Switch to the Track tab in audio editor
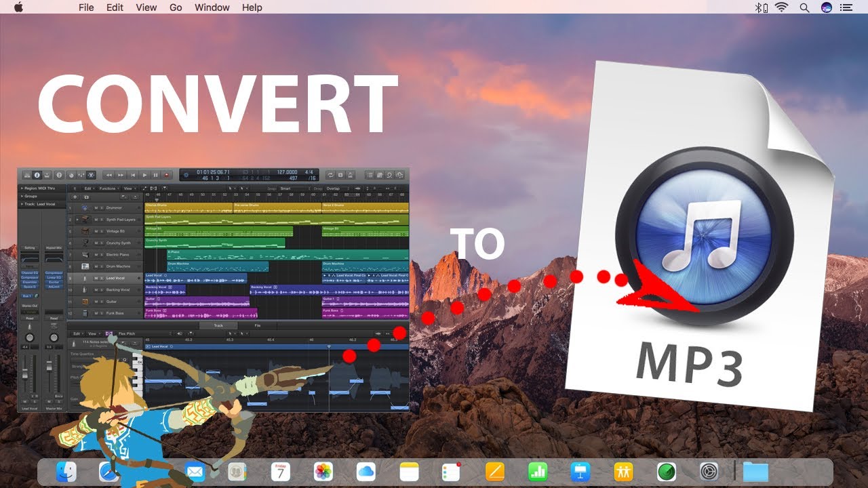Viewport: 868px width, 488px height. click(218, 325)
